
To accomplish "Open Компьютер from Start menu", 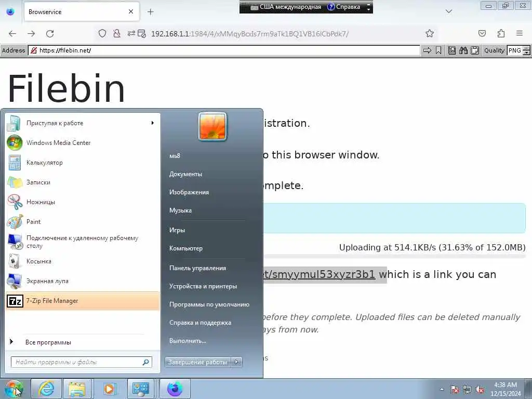I will click(186, 248).
